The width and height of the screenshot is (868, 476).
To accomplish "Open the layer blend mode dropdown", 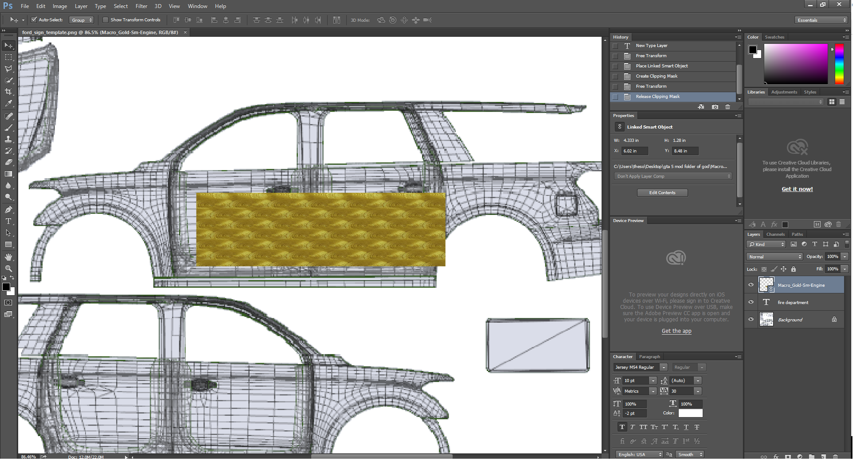I will 774,257.
